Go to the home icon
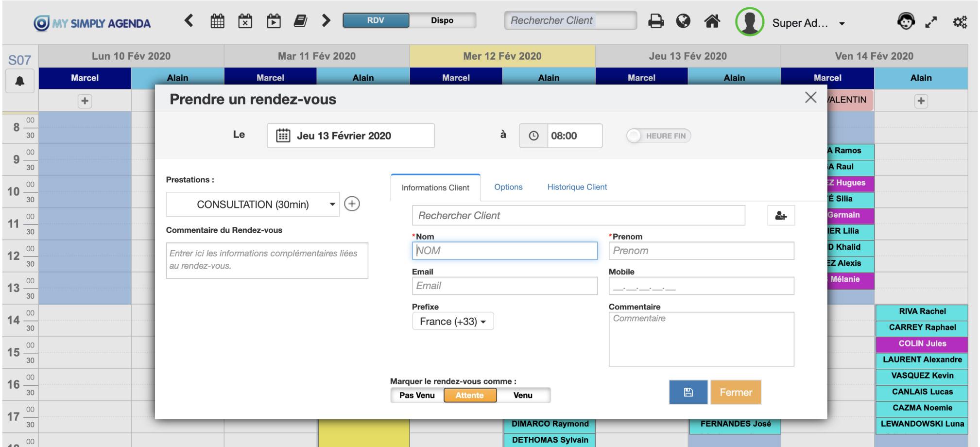The width and height of the screenshot is (980, 447). [712, 21]
